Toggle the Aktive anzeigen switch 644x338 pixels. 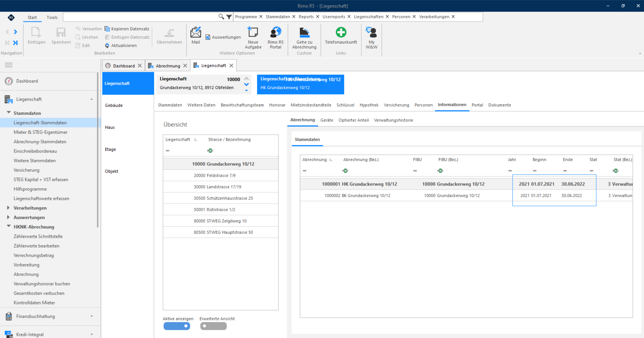click(x=177, y=326)
